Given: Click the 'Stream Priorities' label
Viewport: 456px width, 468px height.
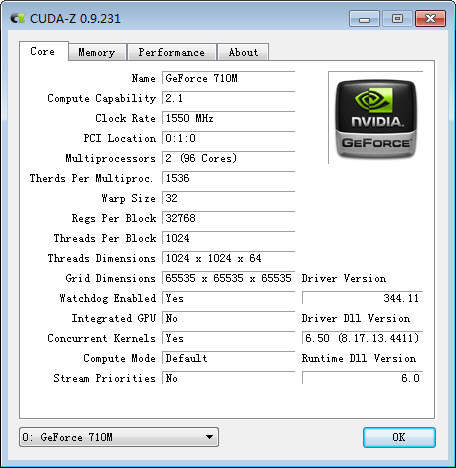Looking at the screenshot, I should click(x=105, y=378).
